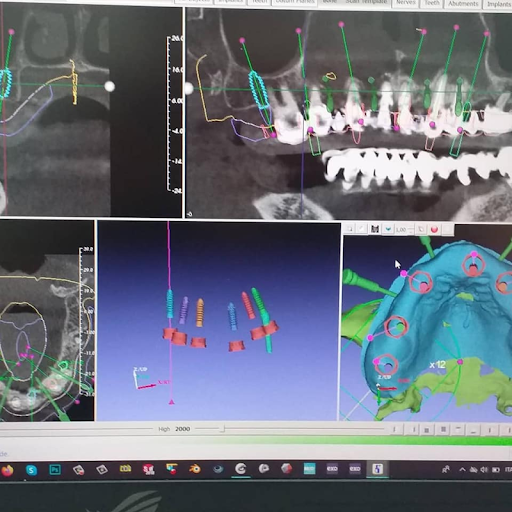The width and height of the screenshot is (512, 512).
Task: Select the cyan implant in the panoramic view
Action: coord(259,90)
